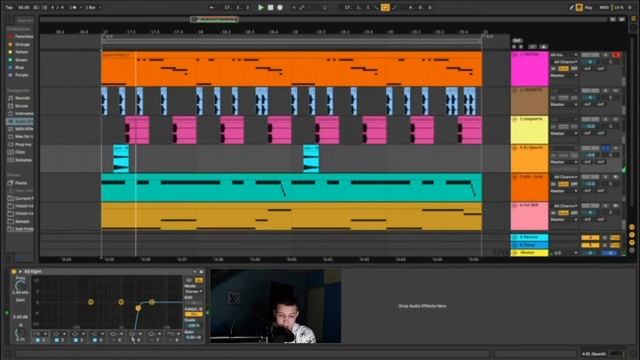Click the brown track two header

[529, 101]
